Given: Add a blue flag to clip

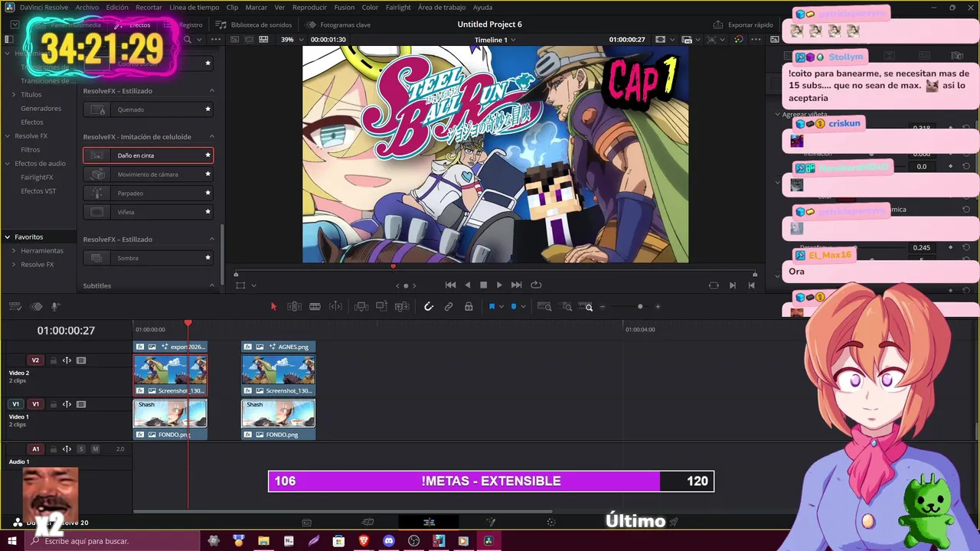Looking at the screenshot, I should 492,307.
